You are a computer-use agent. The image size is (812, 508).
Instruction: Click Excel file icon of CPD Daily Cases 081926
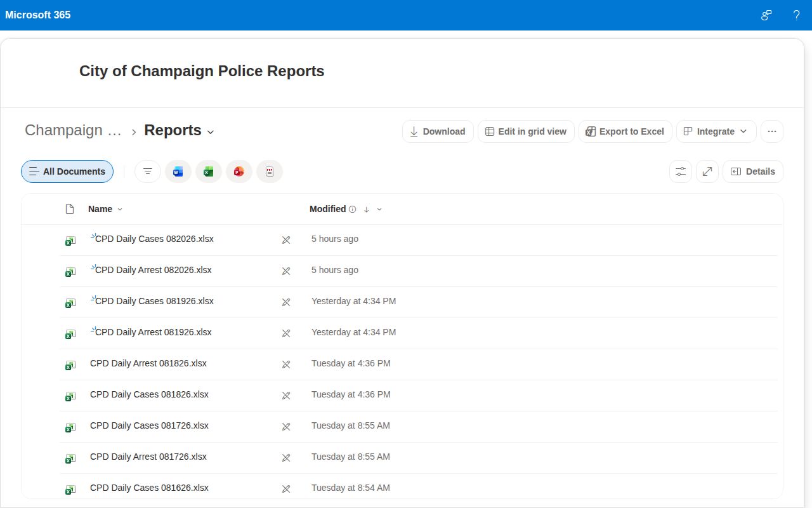coord(70,303)
